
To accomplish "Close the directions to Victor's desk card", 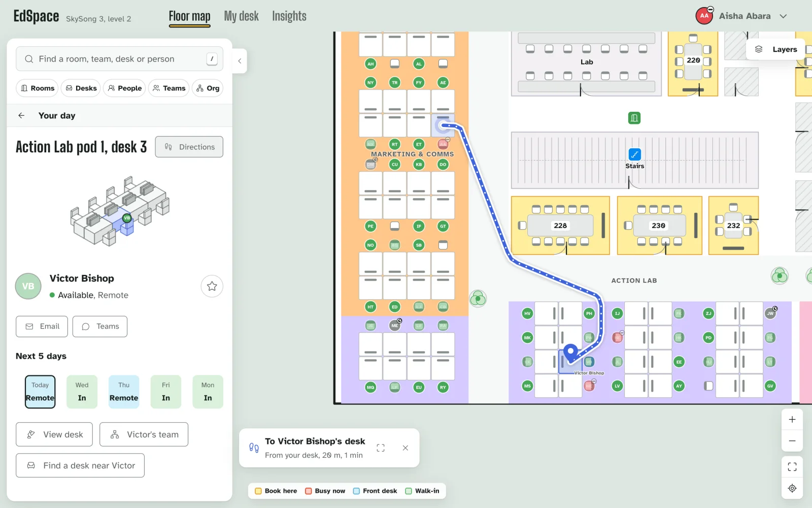I will coord(405,448).
